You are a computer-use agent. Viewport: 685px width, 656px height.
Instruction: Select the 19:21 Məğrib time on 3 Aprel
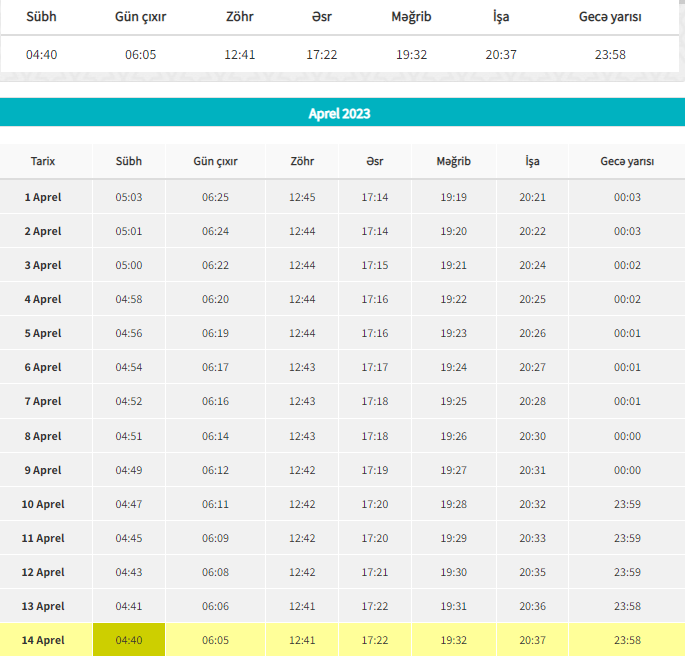tap(454, 265)
